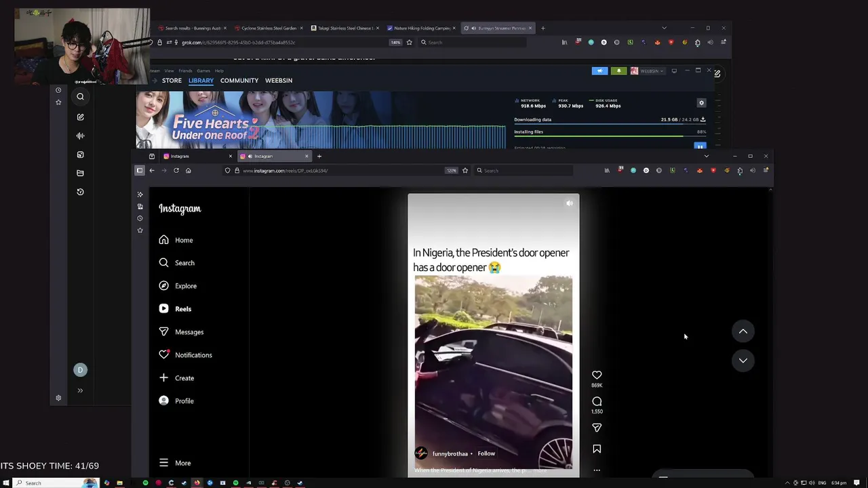Click search box in Instagram browser toolbar

click(524, 171)
